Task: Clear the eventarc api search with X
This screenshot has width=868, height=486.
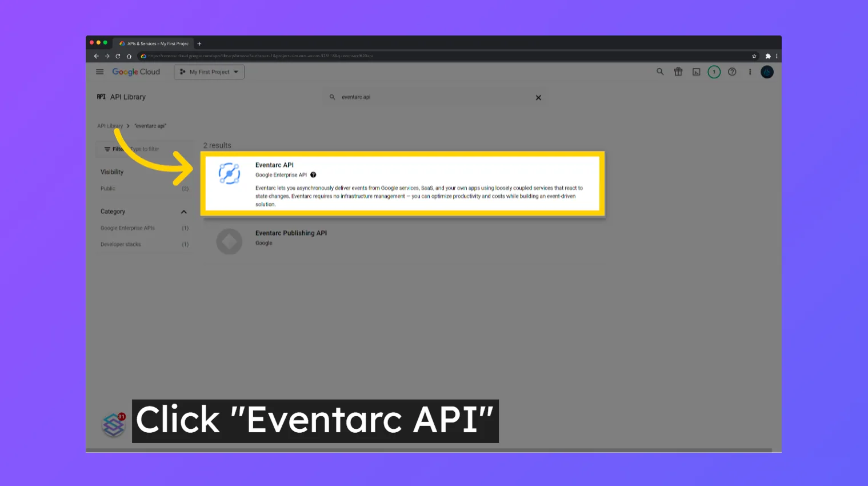Action: click(538, 98)
